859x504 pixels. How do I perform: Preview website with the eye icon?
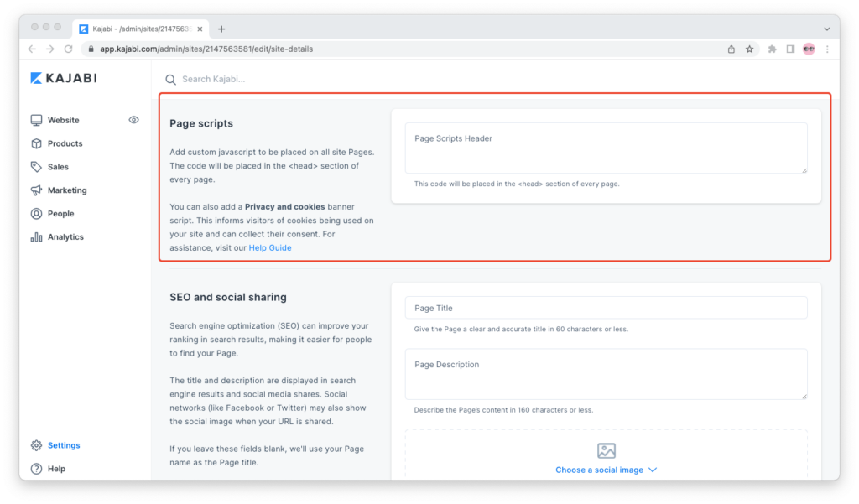(x=133, y=120)
